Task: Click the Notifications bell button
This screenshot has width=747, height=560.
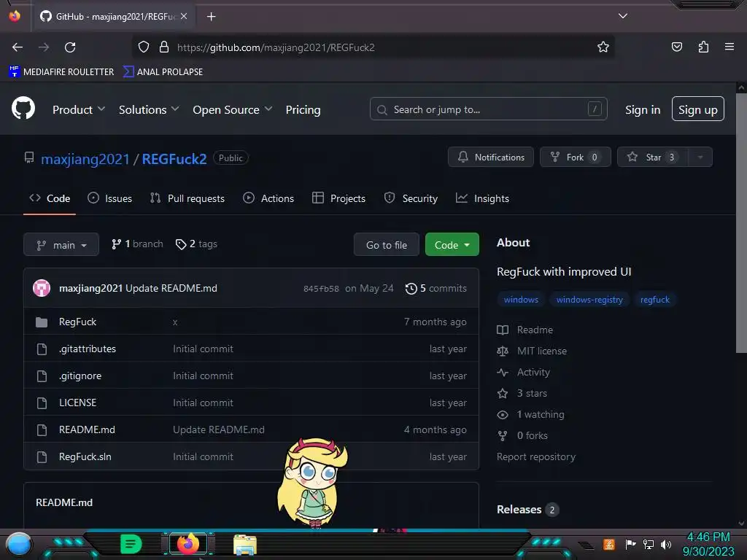Action: coord(491,157)
